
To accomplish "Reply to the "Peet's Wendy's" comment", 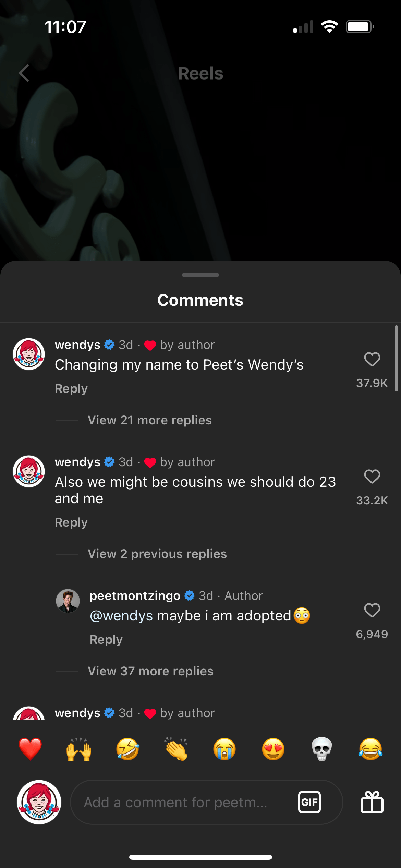I will pos(71,389).
